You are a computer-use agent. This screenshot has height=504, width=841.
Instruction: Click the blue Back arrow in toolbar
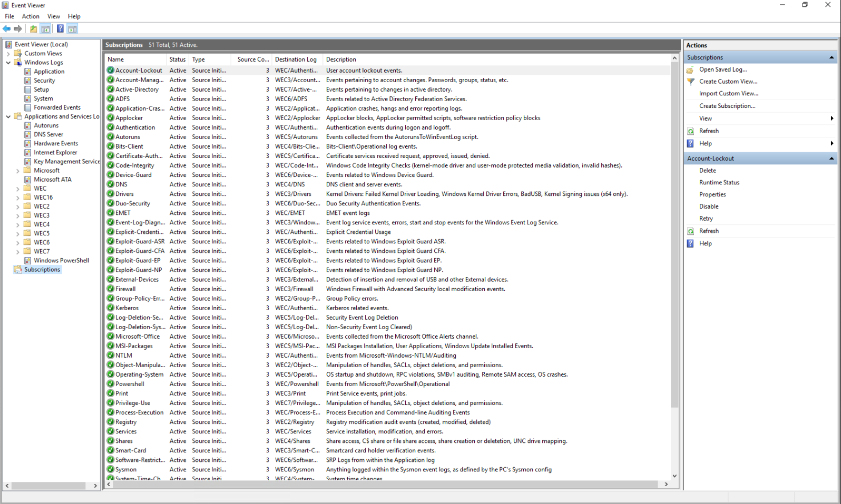click(7, 29)
